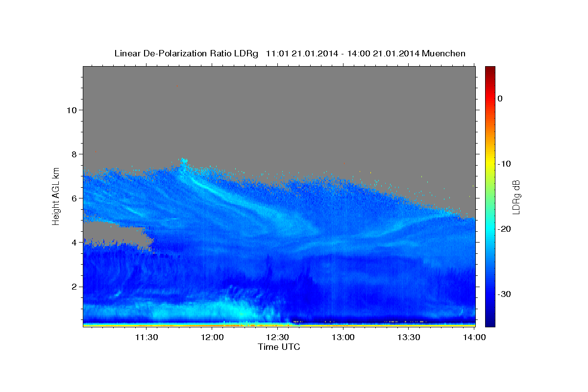Click the 'Muenchen' location word in title
The width and height of the screenshot is (588, 392).
click(444, 53)
